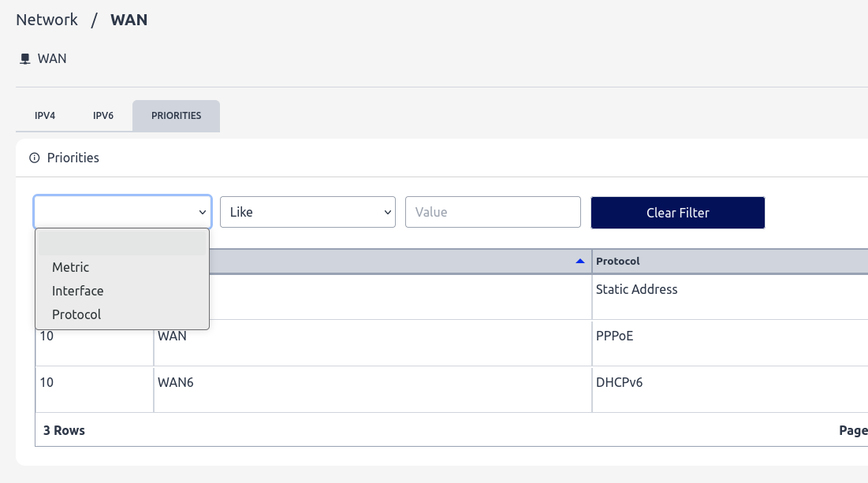Collapse the open filter column dropdown
This screenshot has height=483, width=868.
click(x=122, y=212)
